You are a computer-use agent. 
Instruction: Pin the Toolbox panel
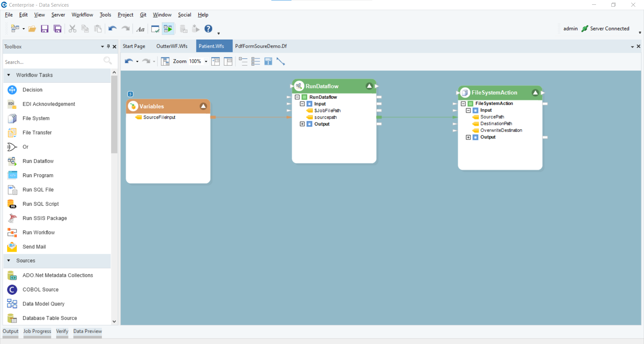coord(108,46)
